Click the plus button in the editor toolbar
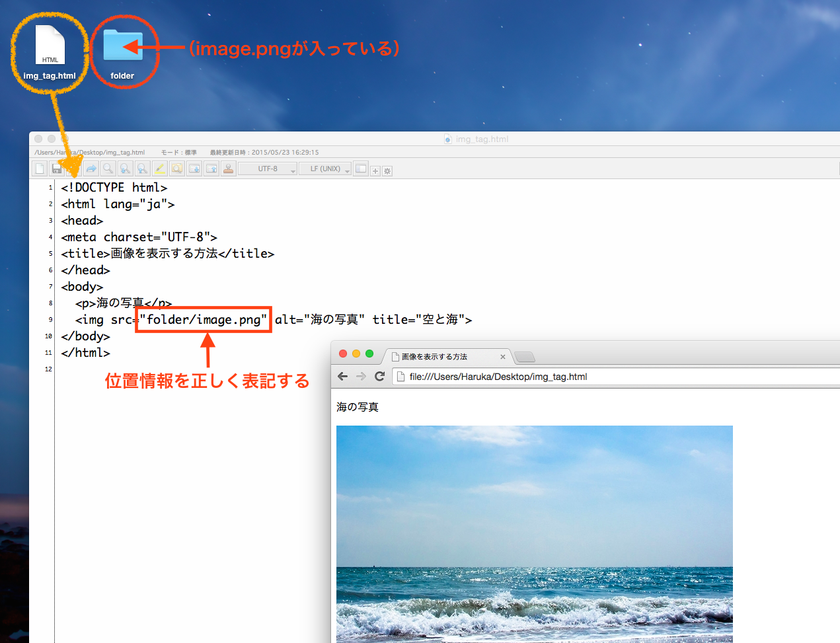The height and width of the screenshot is (643, 840). point(375,170)
